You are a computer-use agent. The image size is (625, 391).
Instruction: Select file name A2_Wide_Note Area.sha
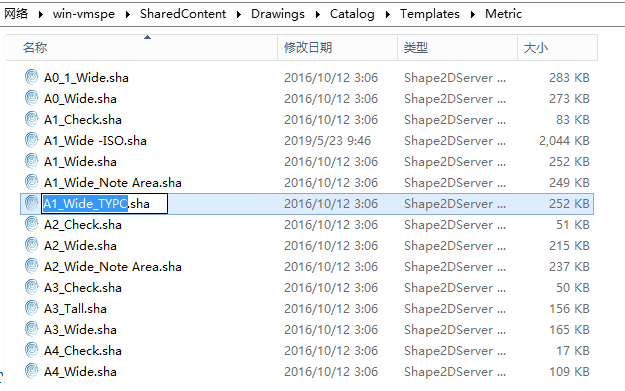point(112,267)
